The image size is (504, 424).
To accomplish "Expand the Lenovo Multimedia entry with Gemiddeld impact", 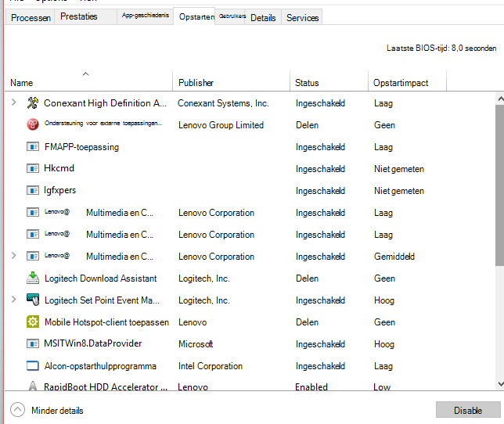I will tap(13, 256).
